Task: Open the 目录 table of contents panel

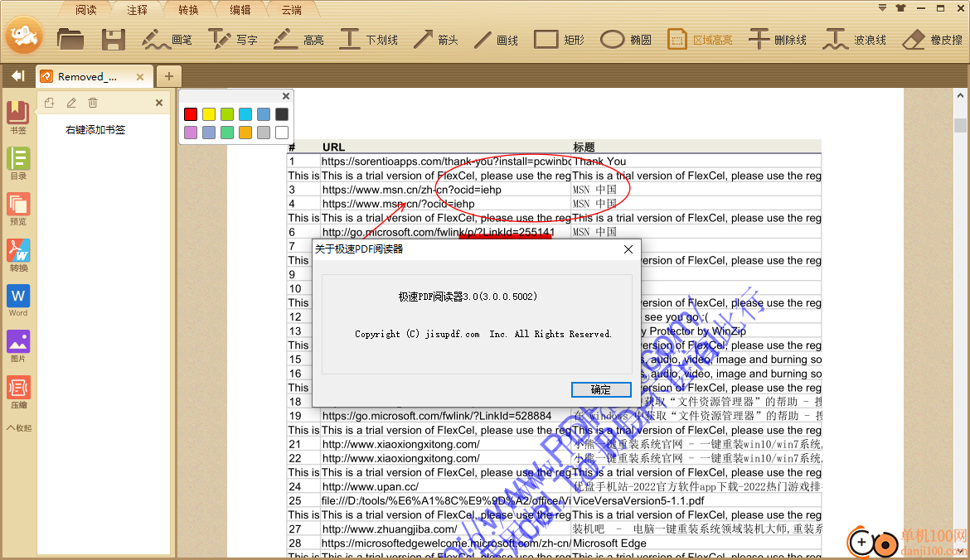Action: [x=18, y=163]
